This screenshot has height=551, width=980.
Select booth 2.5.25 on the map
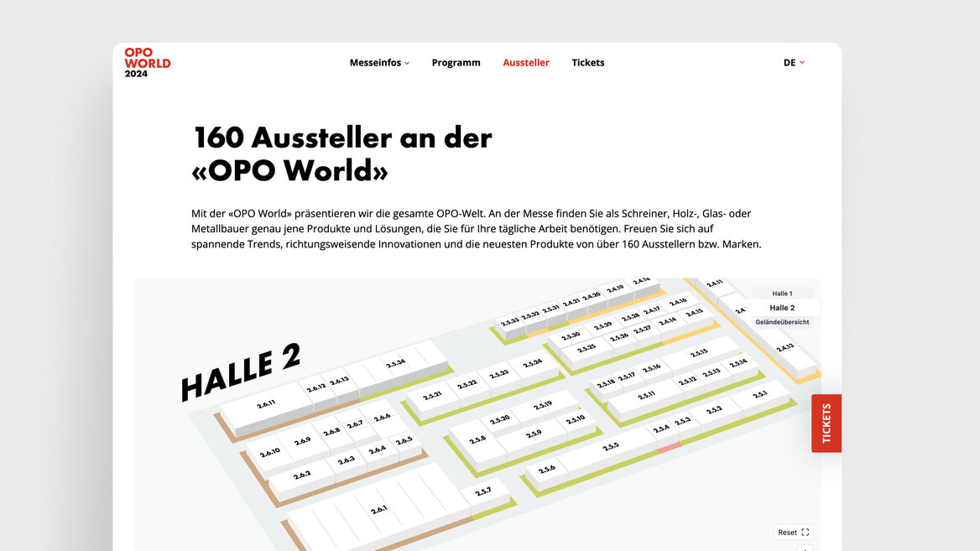pos(586,349)
